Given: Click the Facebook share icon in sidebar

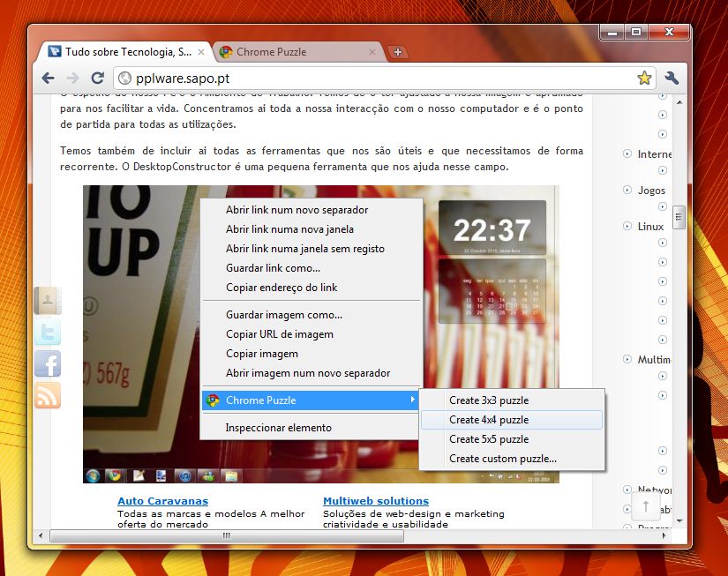Looking at the screenshot, I should click(x=48, y=364).
